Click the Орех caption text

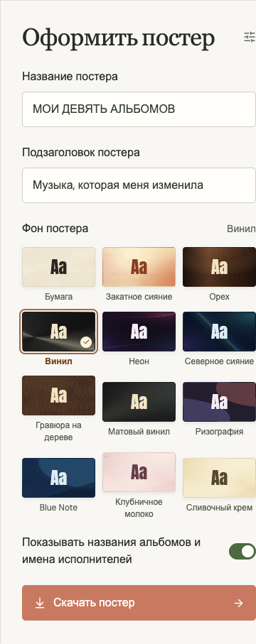219,297
